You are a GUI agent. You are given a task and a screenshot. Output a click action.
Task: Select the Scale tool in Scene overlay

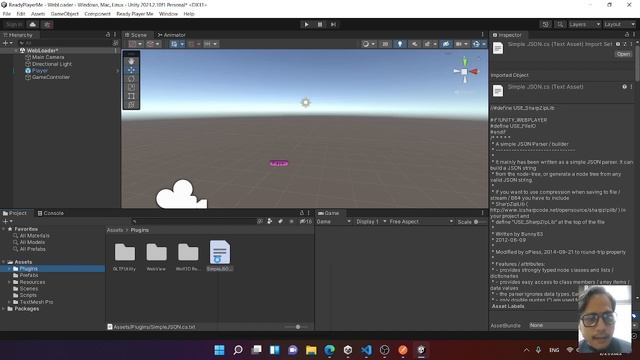point(131,87)
